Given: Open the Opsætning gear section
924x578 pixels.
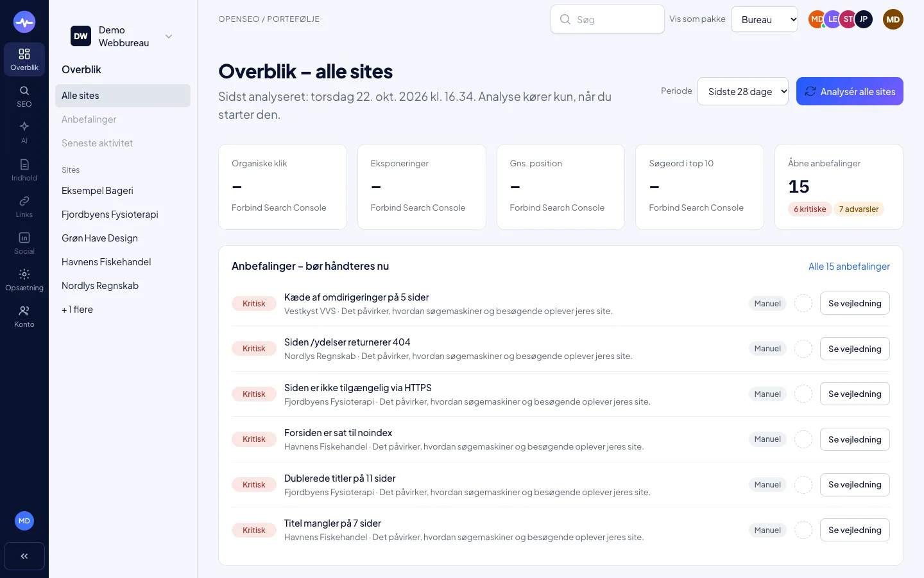Looking at the screenshot, I should [x=24, y=280].
